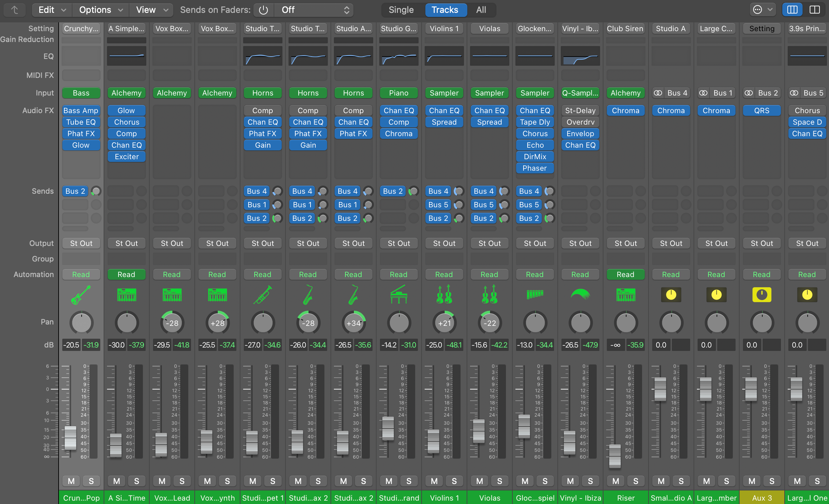The height and width of the screenshot is (504, 829).
Task: Expand the View dropdown menu
Action: click(x=151, y=10)
